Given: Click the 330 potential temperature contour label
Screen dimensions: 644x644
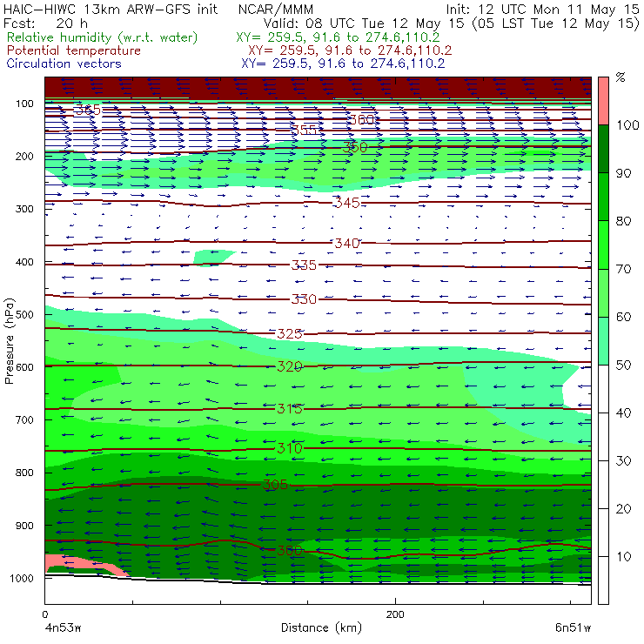Looking at the screenshot, I should point(304,299).
